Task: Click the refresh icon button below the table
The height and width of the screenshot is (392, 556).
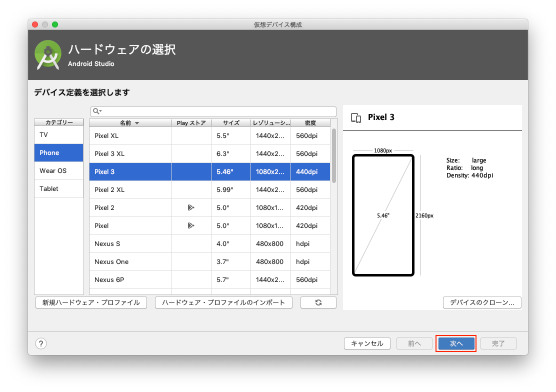Action: 318,302
